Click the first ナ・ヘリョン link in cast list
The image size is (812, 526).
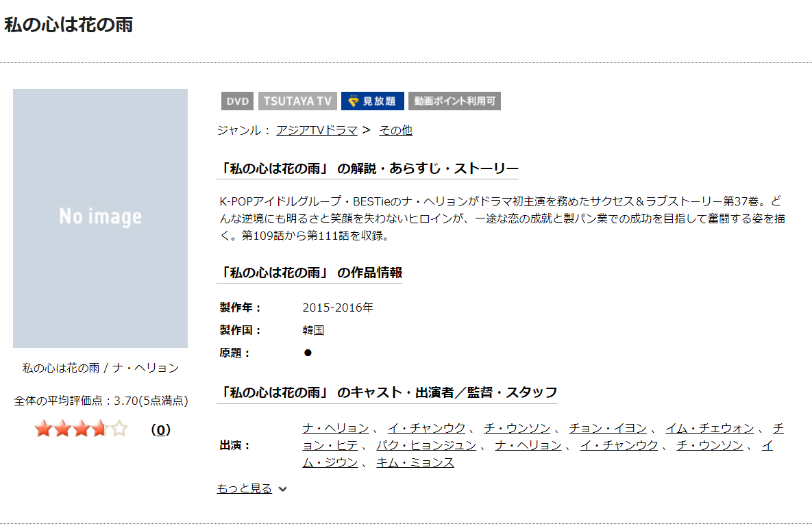tap(335, 428)
